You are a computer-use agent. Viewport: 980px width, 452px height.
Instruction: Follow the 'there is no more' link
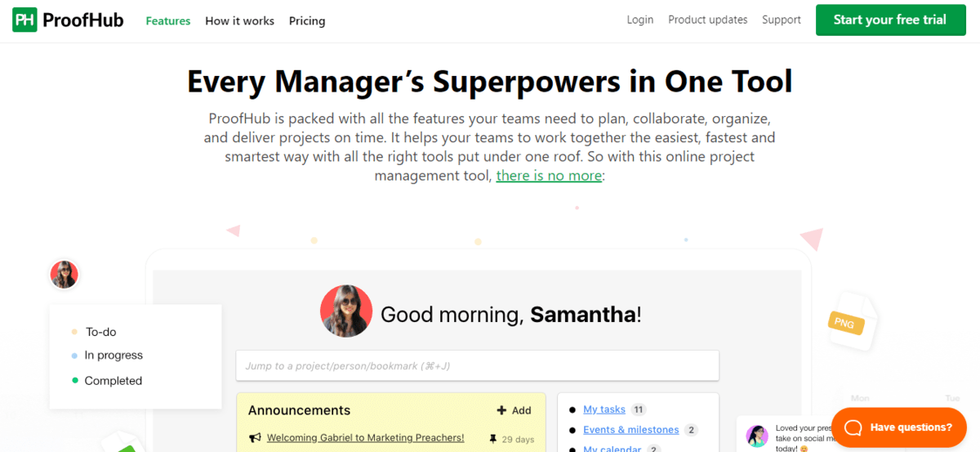pyautogui.click(x=549, y=175)
